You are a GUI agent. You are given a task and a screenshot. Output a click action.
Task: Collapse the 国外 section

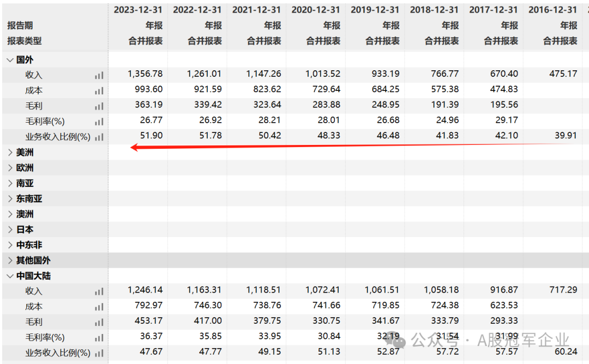coord(10,59)
